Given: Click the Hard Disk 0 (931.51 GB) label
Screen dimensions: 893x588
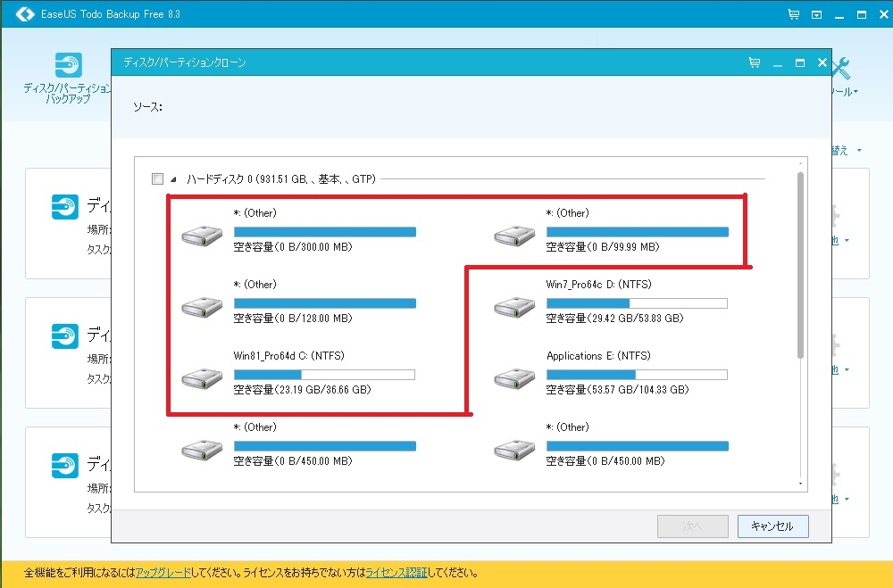Looking at the screenshot, I should click(x=281, y=179).
